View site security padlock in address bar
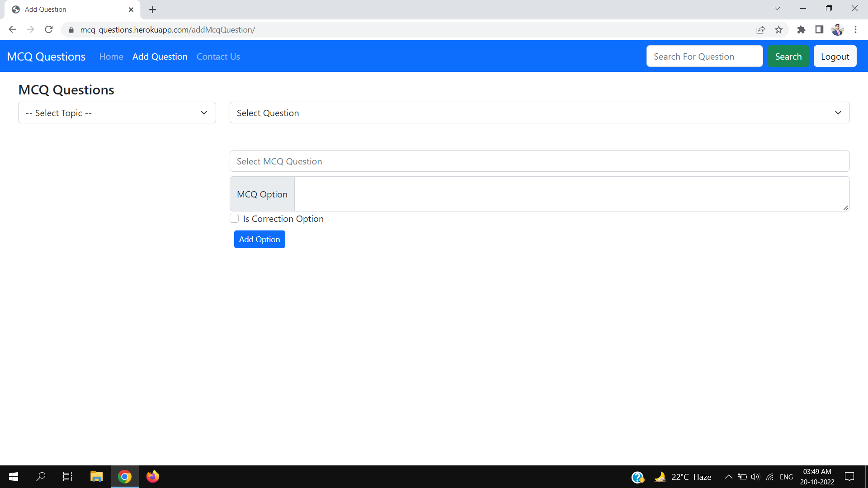 [x=71, y=29]
